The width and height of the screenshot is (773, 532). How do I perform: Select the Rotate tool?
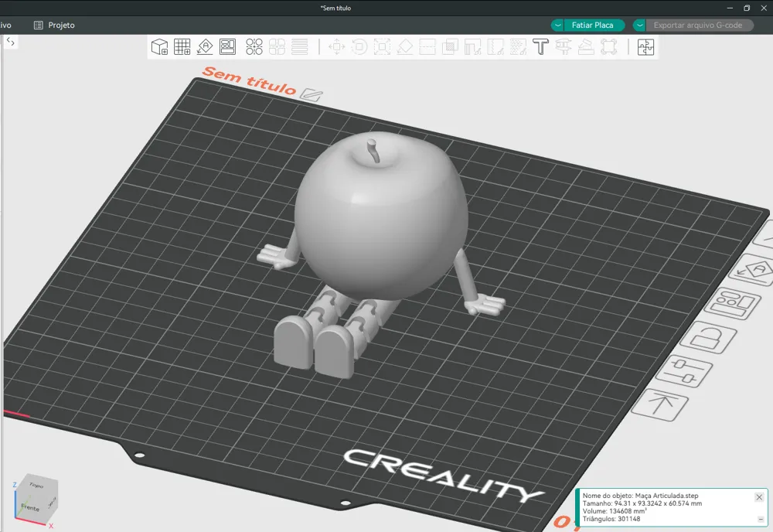[359, 47]
